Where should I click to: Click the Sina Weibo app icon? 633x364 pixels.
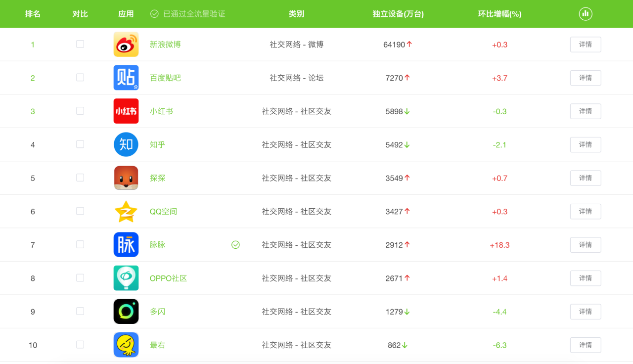[x=126, y=44]
